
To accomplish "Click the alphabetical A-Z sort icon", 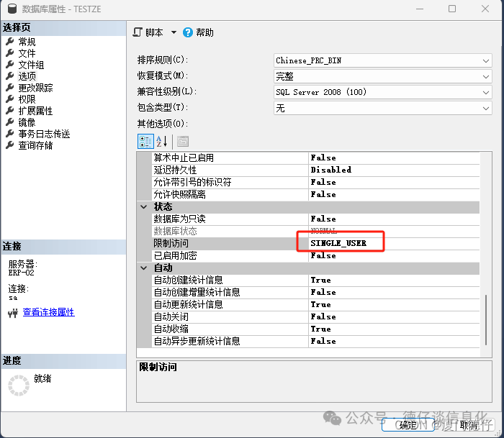I will [162, 141].
